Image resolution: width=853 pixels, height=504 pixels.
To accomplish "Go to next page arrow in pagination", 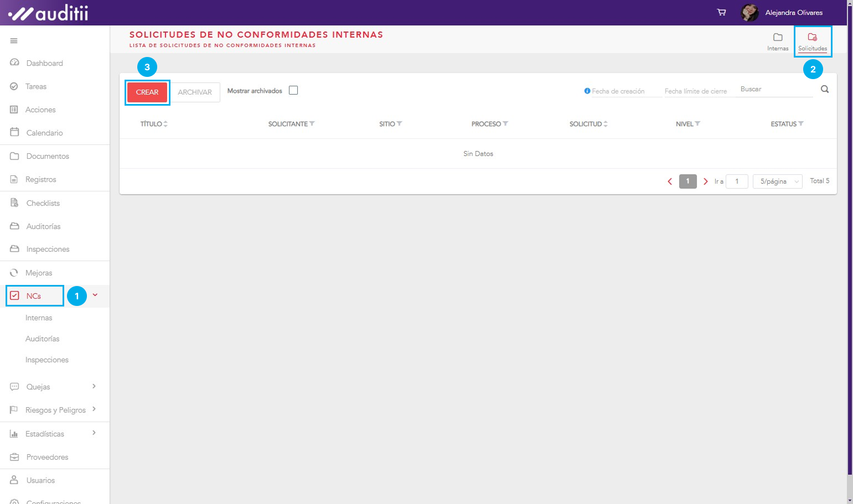I will 705,181.
